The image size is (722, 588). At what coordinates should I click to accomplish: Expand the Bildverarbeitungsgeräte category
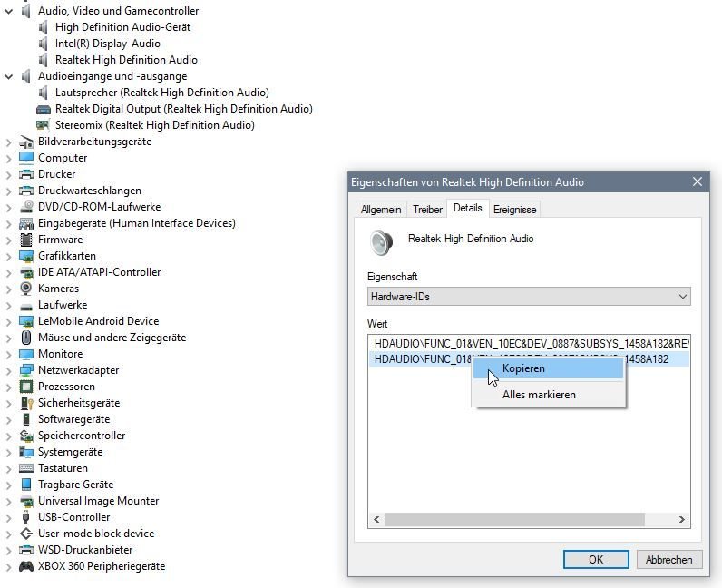click(8, 142)
